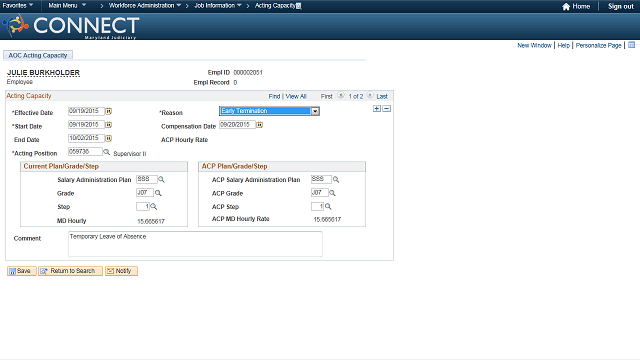Click Salary Administration Plan field
Screen dimensions: 640x360
(147, 179)
